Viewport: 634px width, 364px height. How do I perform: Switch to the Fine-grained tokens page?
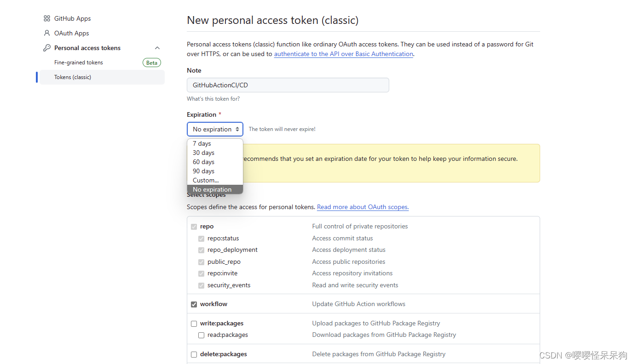pos(78,63)
